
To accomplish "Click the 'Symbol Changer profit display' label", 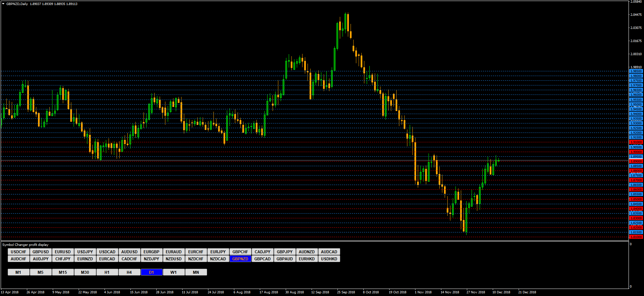I will [25, 245].
